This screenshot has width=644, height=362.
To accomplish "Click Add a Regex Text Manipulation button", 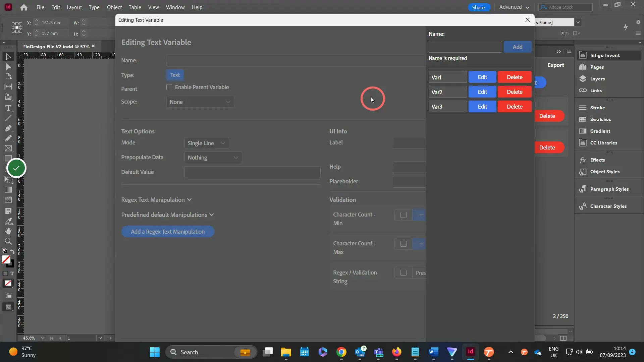I will [168, 232].
